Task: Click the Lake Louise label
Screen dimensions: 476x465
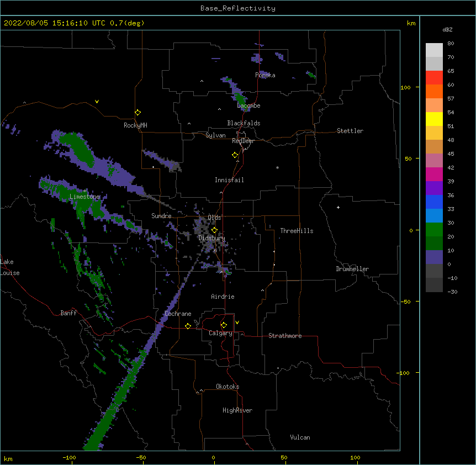Action: pyautogui.click(x=9, y=267)
